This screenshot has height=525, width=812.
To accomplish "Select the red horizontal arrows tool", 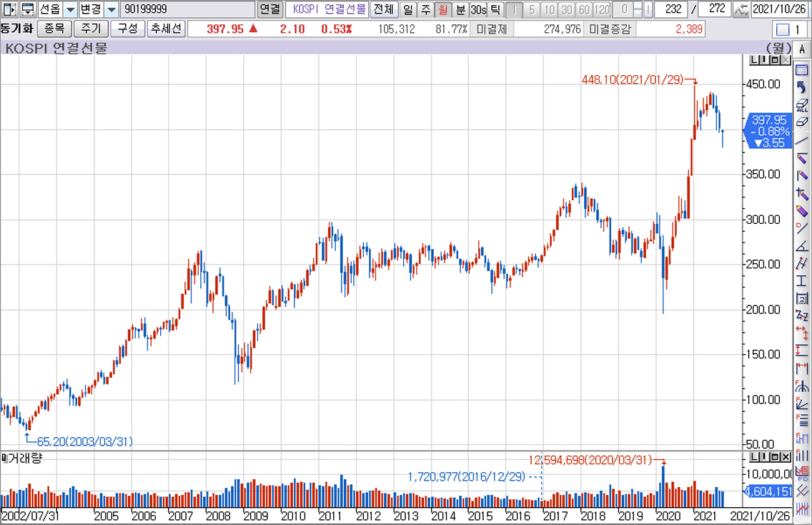I will coord(802,333).
